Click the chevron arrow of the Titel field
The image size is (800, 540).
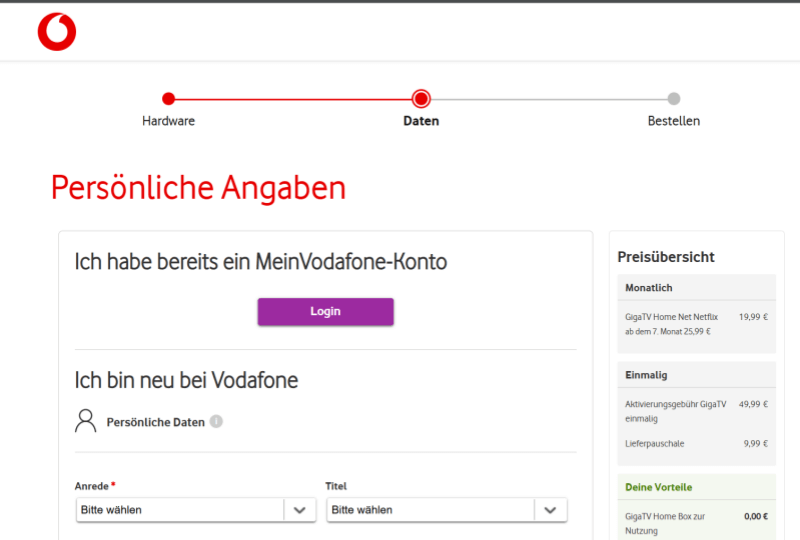[550, 510]
